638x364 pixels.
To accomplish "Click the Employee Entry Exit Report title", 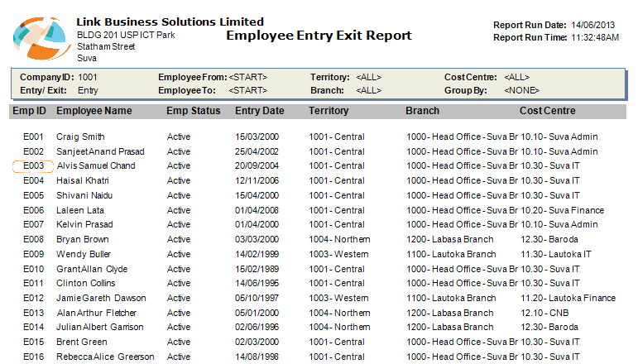I will coord(319,36).
